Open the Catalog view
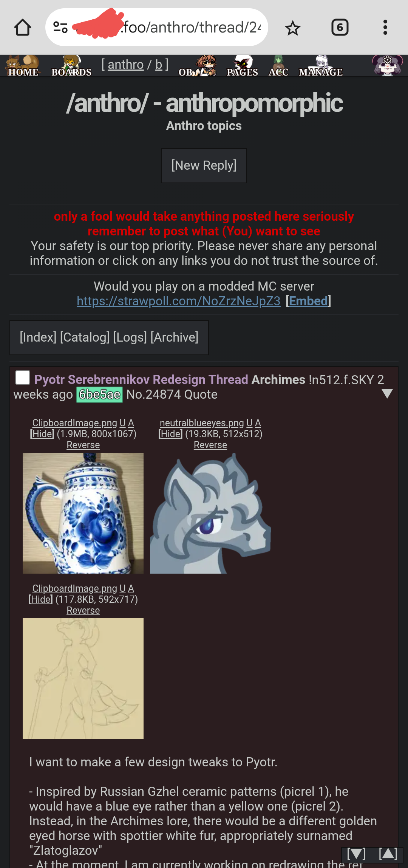Viewport: 408px width, 868px height. point(85,337)
